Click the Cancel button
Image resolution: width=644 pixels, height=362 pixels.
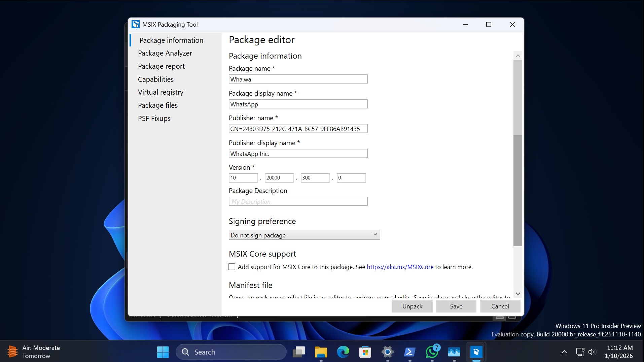point(500,306)
